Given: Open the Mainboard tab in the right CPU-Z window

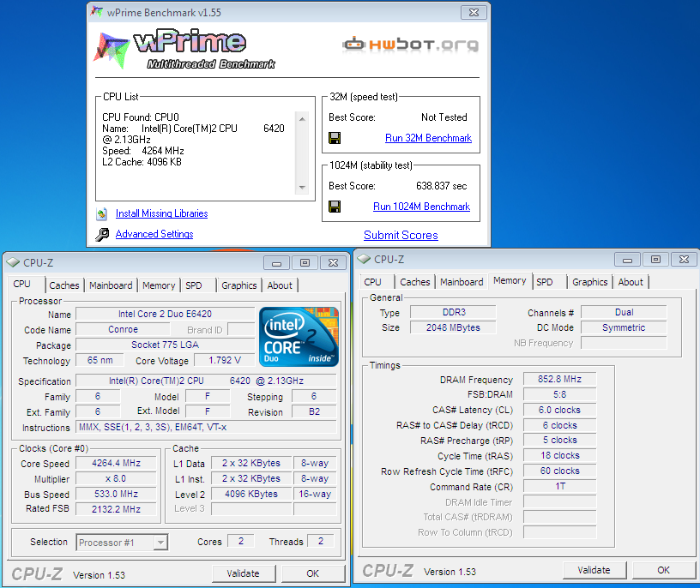Looking at the screenshot, I should tap(462, 282).
